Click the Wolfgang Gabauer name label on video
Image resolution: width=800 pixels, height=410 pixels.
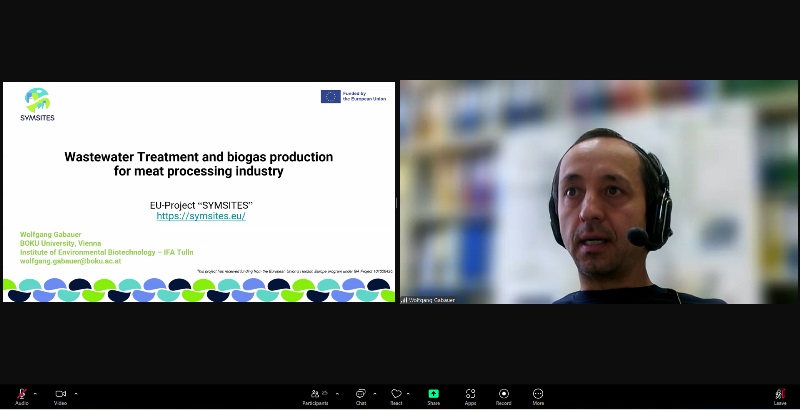(x=432, y=300)
